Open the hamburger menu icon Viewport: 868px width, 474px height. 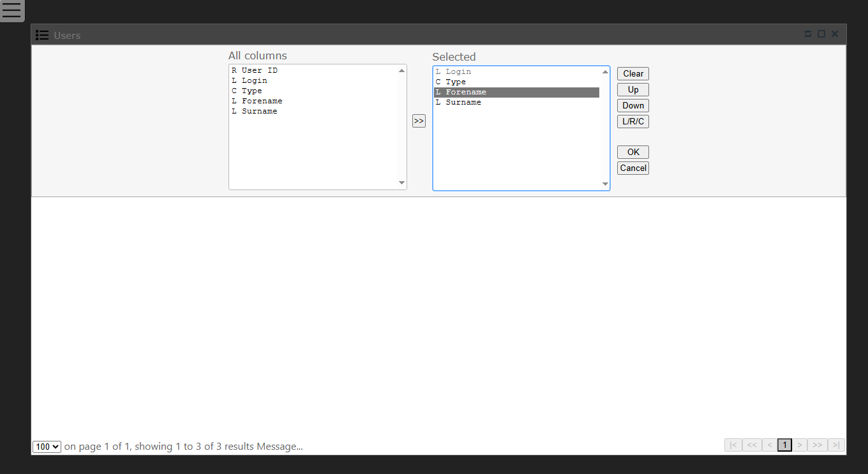pos(11,10)
